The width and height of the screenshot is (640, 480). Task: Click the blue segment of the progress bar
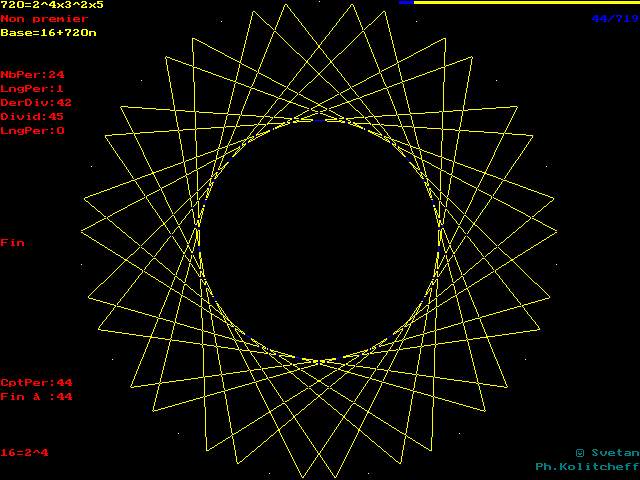[405, 3]
